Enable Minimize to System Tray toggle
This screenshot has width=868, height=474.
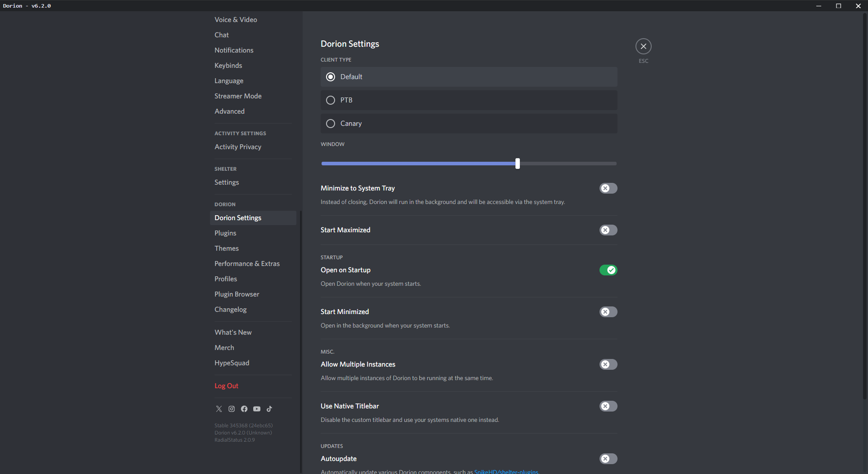[608, 188]
